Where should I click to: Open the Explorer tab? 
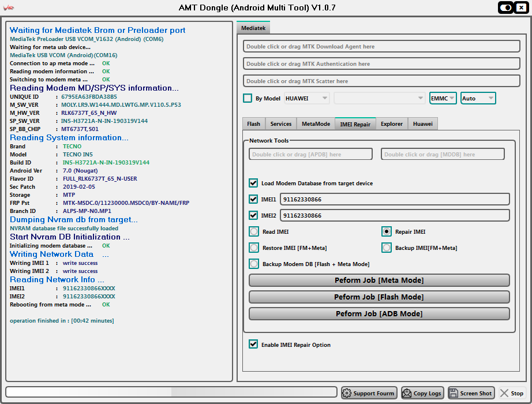click(x=392, y=124)
